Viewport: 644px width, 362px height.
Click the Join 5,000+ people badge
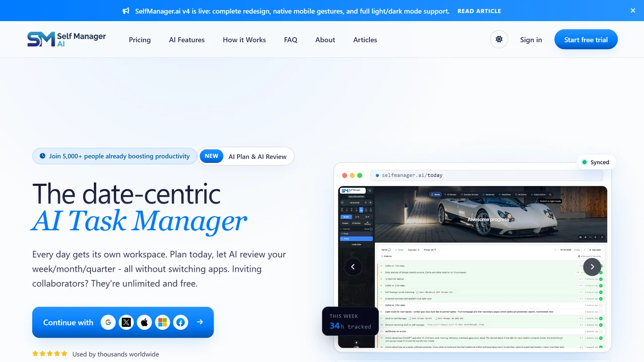114,156
